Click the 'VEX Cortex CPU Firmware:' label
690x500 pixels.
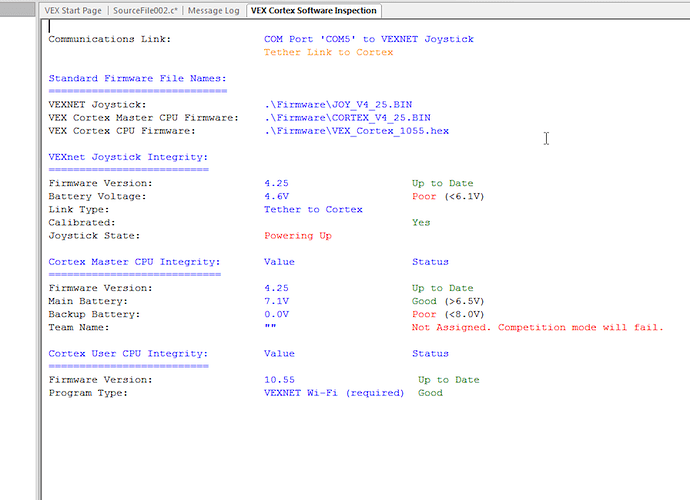pos(122,131)
